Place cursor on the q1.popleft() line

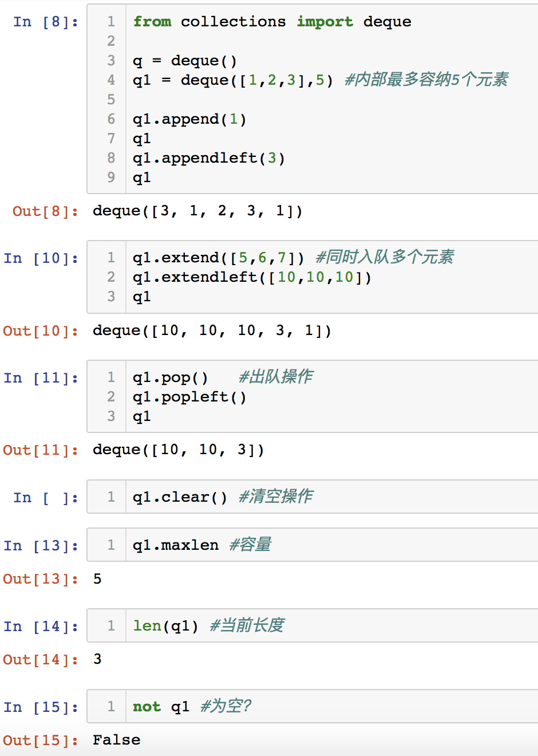189,397
